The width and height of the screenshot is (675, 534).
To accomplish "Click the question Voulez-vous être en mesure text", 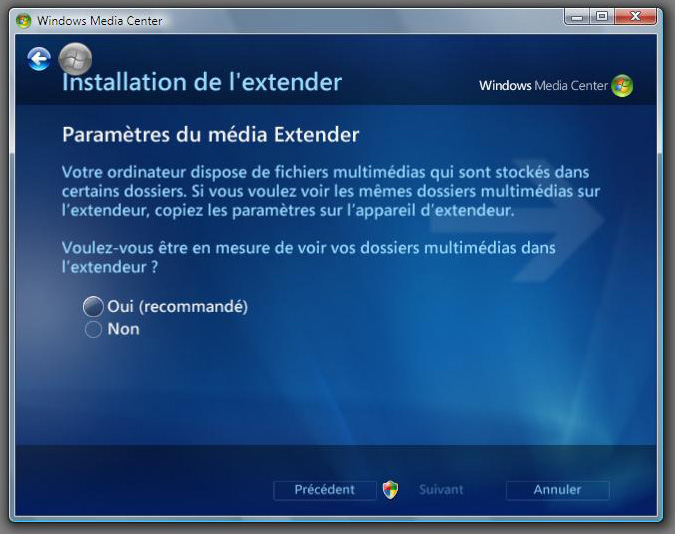I will 309,258.
